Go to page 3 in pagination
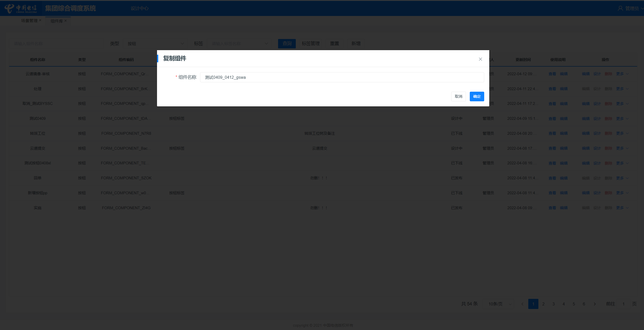 pyautogui.click(x=554, y=304)
